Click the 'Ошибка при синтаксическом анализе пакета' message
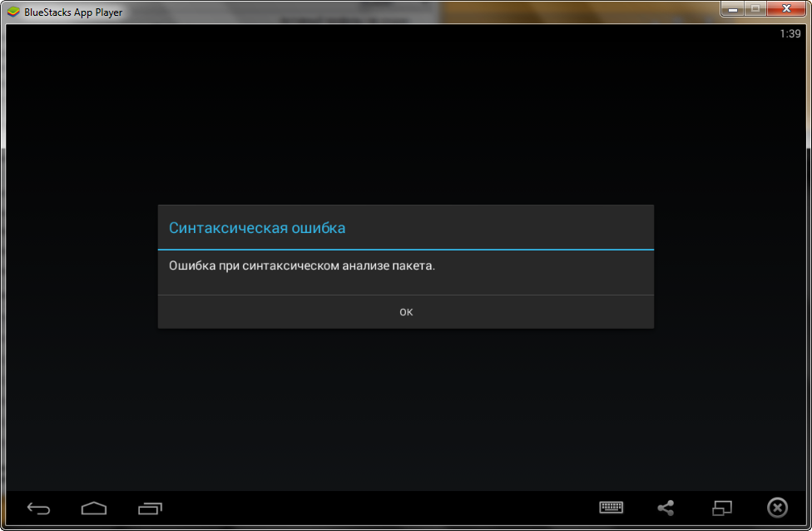The image size is (812, 531). pos(302,266)
